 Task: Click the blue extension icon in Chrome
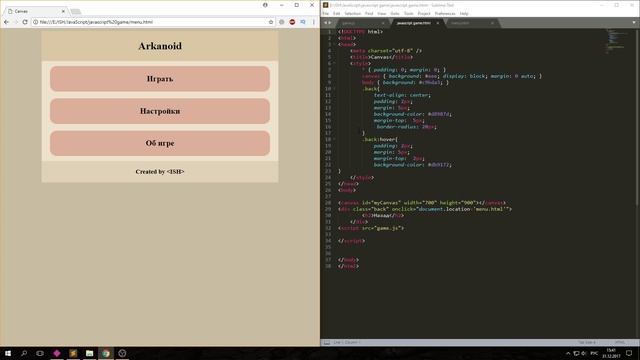click(x=303, y=22)
